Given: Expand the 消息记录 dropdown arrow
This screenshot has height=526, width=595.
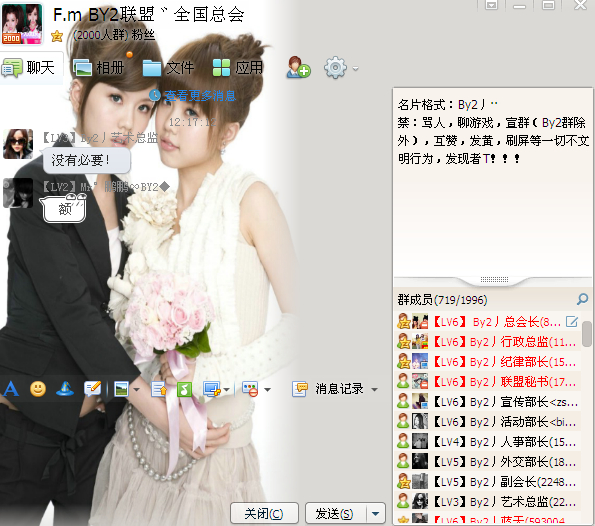Looking at the screenshot, I should (x=375, y=389).
